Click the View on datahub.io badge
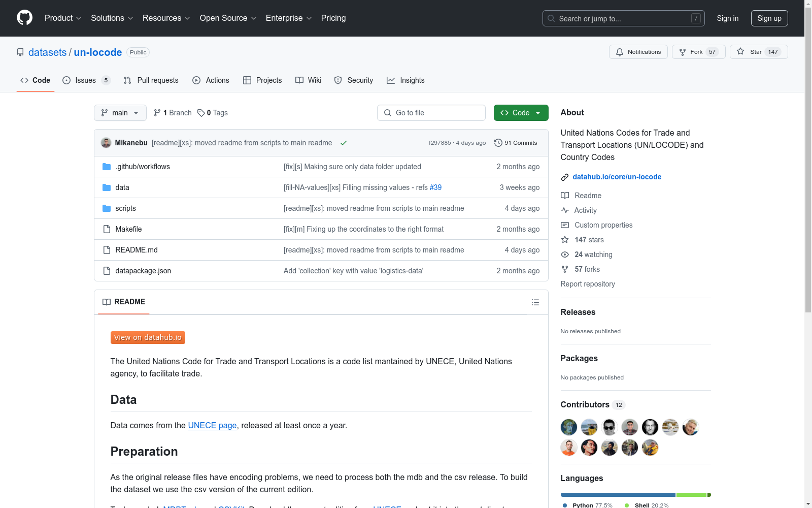 coord(148,337)
